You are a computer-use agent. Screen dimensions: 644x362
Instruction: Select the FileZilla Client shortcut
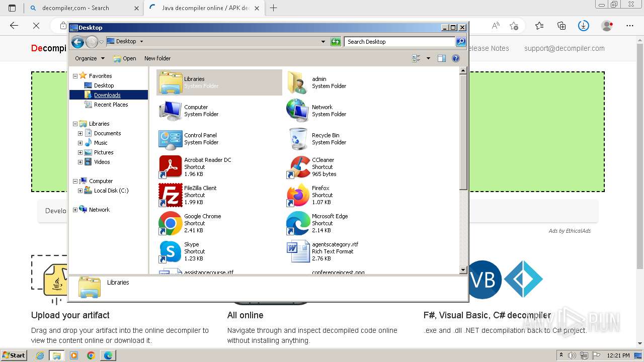click(x=171, y=195)
